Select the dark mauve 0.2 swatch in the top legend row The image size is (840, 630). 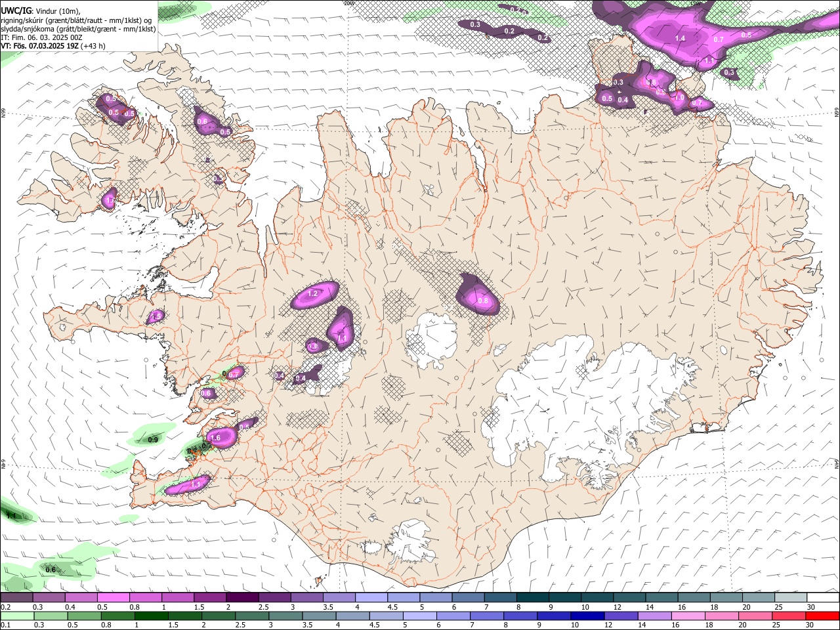[16, 598]
